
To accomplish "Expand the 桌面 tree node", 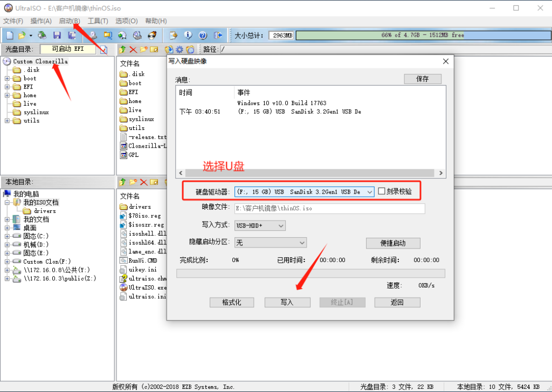I will [x=7, y=228].
